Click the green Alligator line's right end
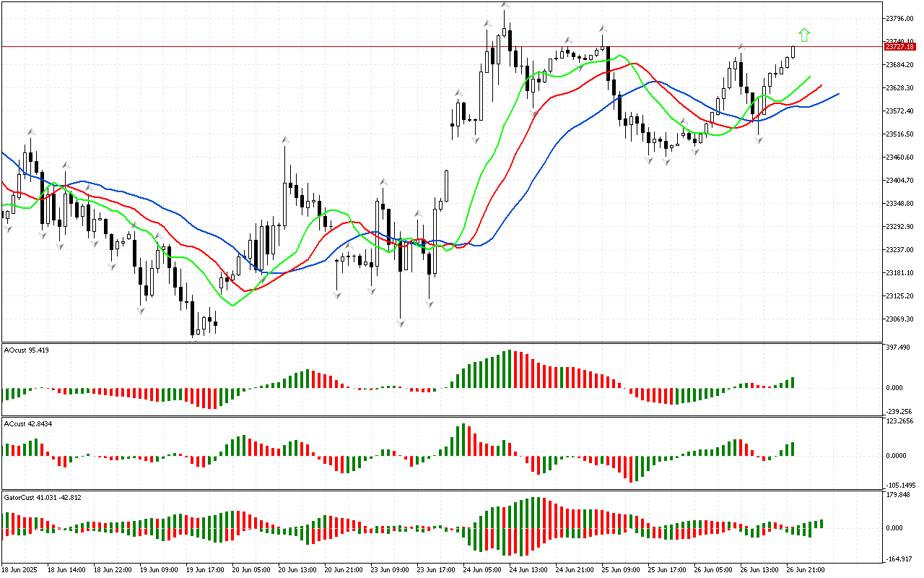The width and height of the screenshot is (924, 578). (809, 76)
